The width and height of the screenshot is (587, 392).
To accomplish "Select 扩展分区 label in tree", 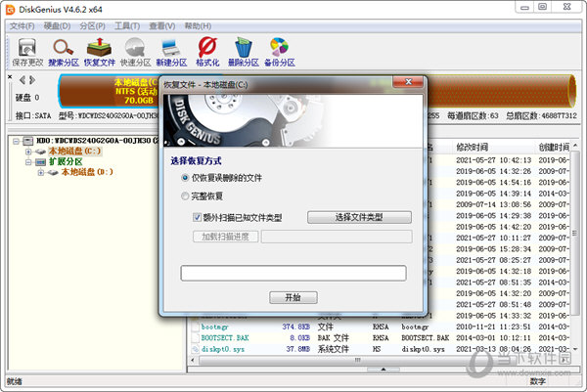I will click(66, 162).
